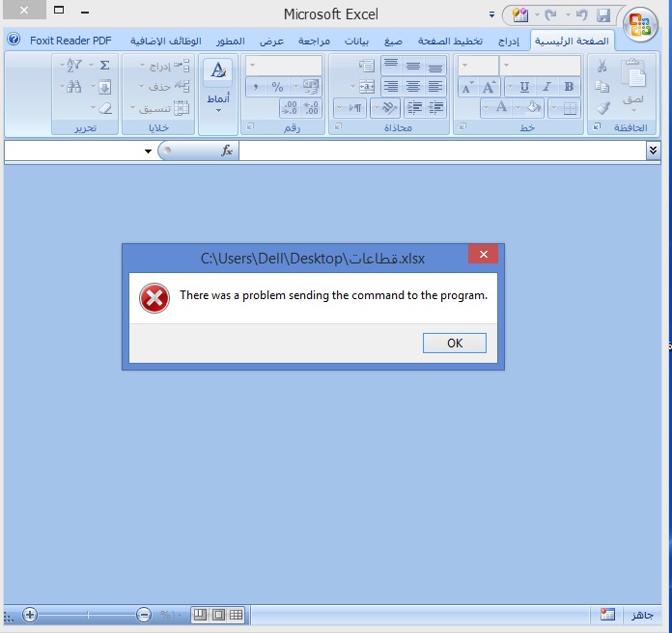
Task: Click the Save icon in Quick Access
Action: click(603, 15)
